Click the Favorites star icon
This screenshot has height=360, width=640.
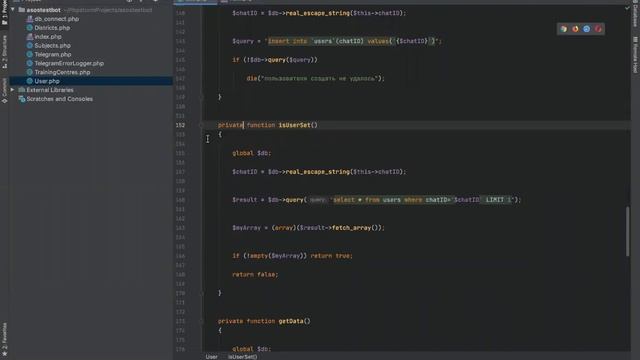(x=4, y=354)
